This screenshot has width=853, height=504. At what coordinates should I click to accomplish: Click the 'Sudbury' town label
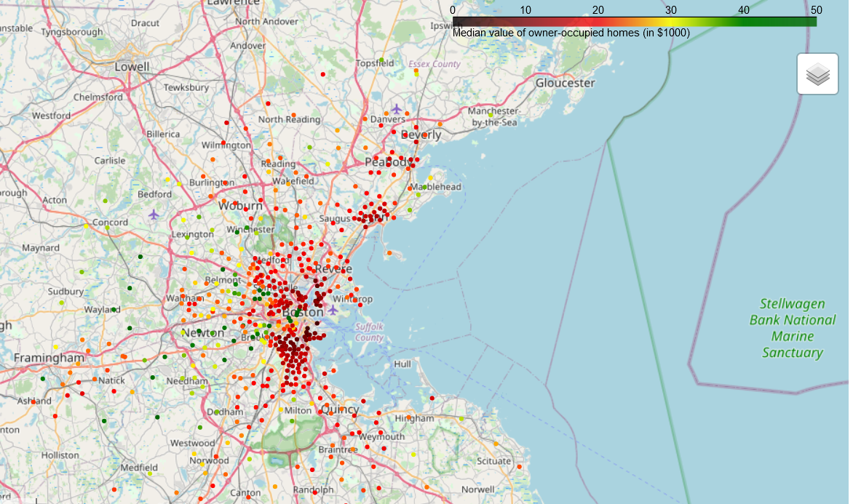pyautogui.click(x=66, y=292)
